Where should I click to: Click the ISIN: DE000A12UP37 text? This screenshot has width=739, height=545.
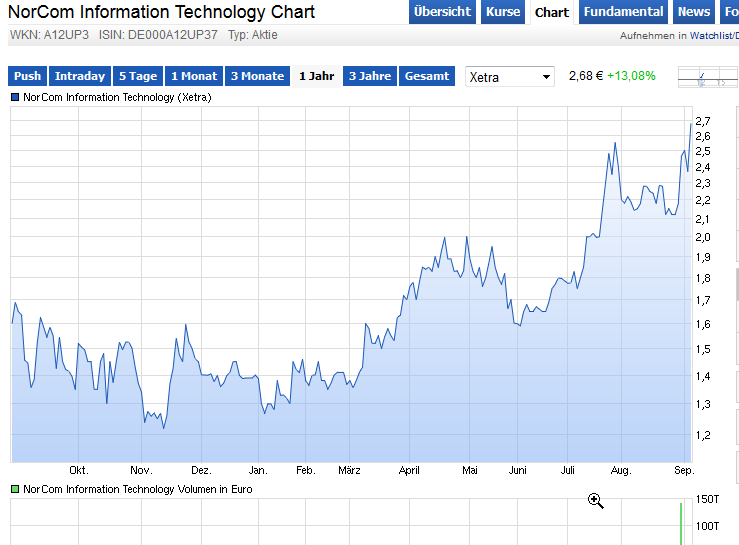pyautogui.click(x=158, y=35)
